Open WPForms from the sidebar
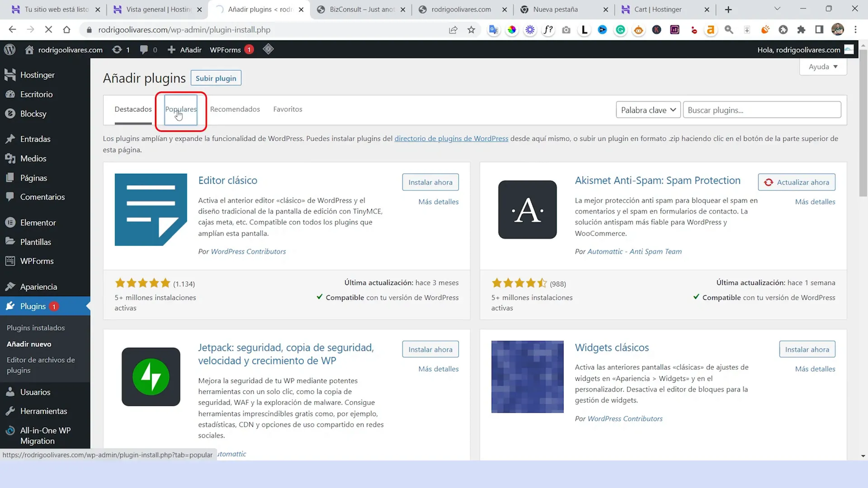This screenshot has height=488, width=868. click(x=38, y=261)
